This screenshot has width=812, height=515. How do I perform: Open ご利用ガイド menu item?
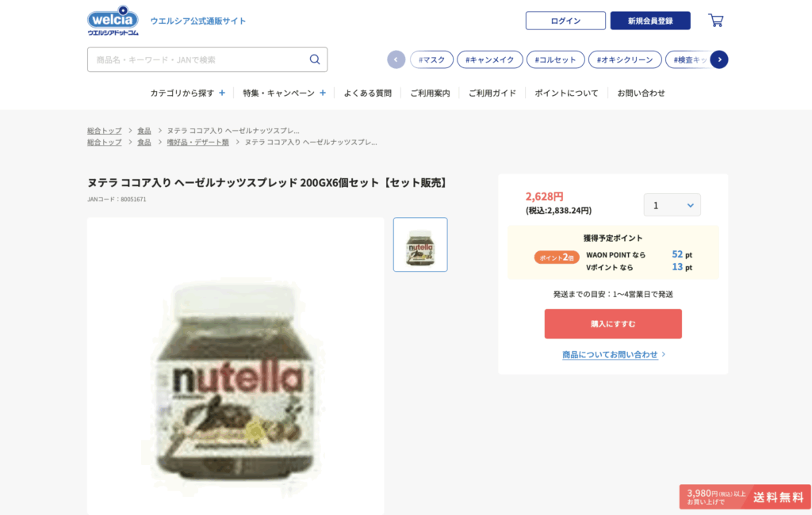point(492,93)
